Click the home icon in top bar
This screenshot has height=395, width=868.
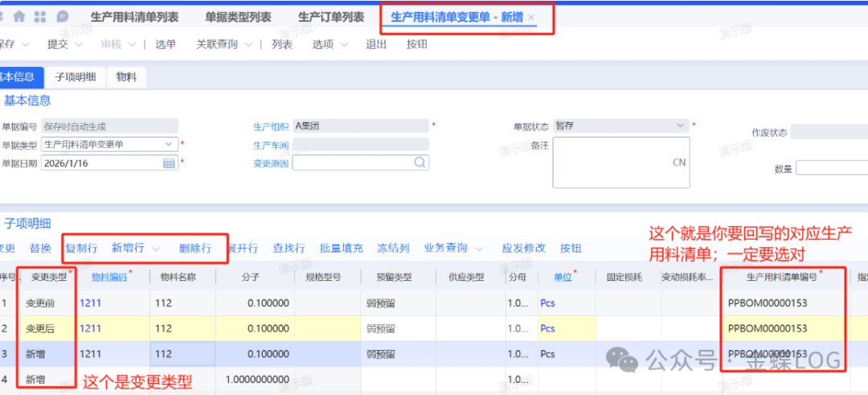19,16
